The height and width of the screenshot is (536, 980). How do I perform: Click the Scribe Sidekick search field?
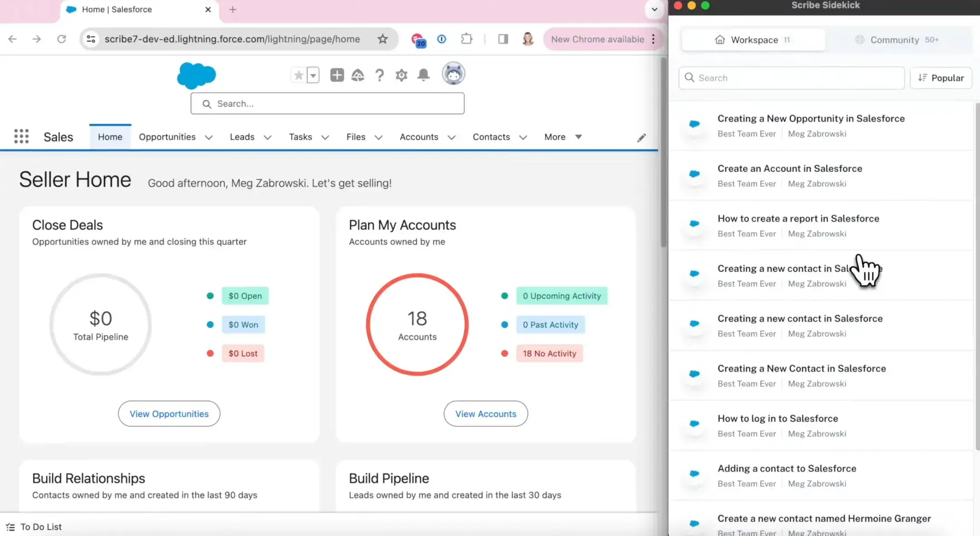click(791, 78)
